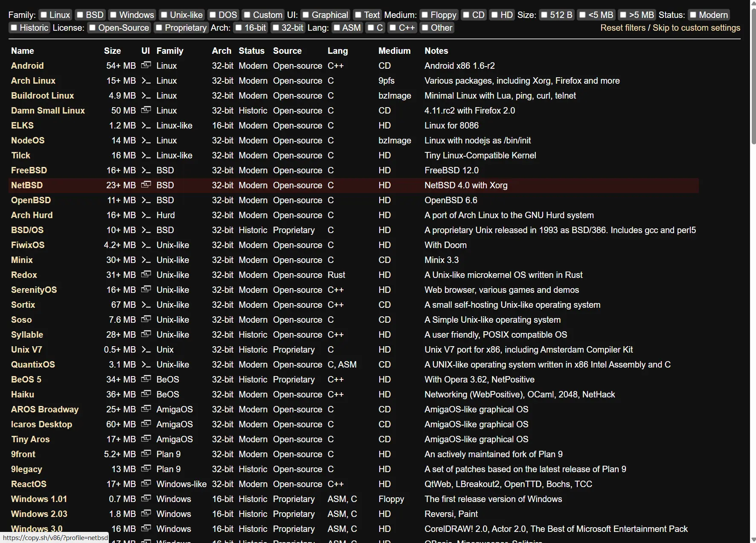Check the ASM language filter
The height and width of the screenshot is (543, 756).
[x=337, y=28]
